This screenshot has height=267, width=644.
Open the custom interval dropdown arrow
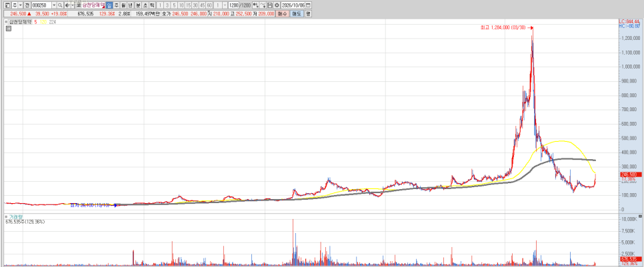pos(225,5)
